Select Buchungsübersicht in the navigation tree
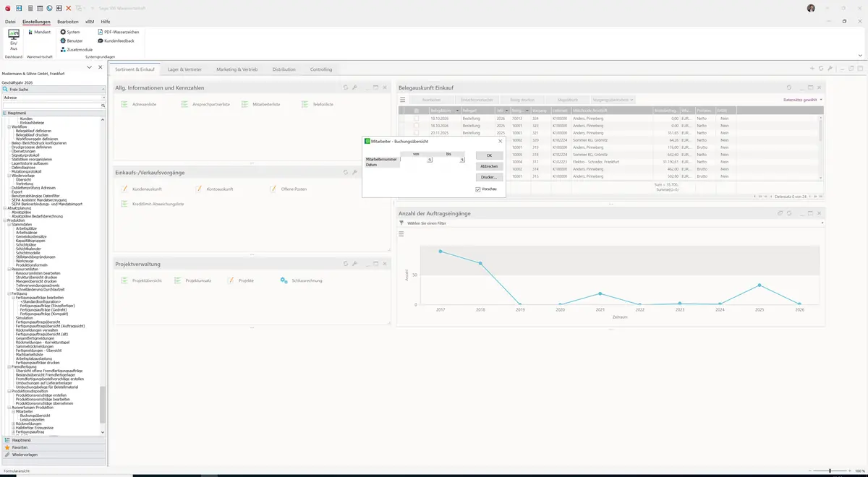Viewport: 868px width, 477px height. [x=35, y=416]
